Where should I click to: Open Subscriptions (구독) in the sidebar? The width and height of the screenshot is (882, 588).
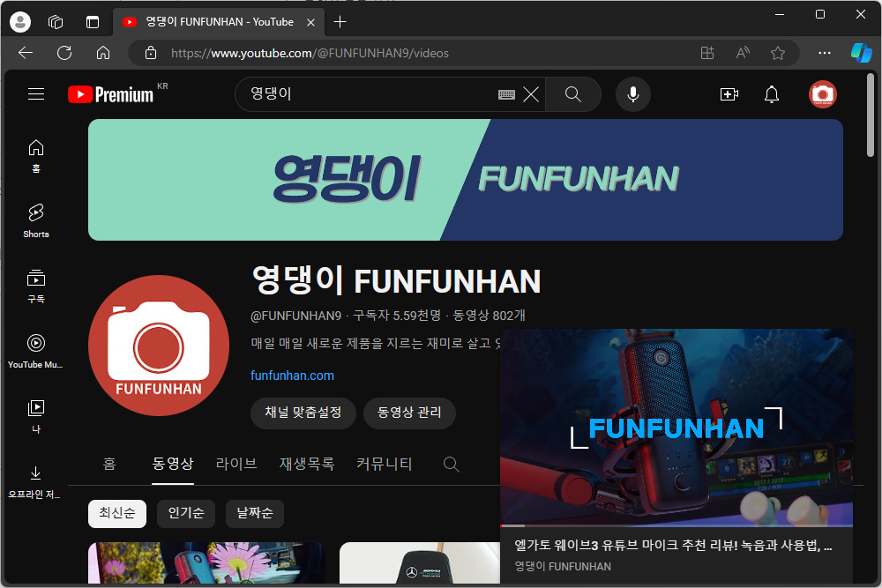[36, 287]
